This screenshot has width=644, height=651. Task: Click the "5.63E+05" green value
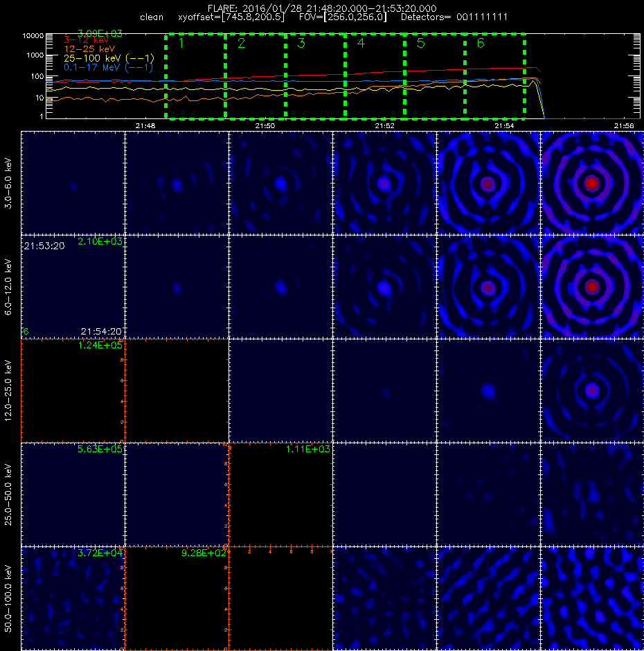[100, 449]
